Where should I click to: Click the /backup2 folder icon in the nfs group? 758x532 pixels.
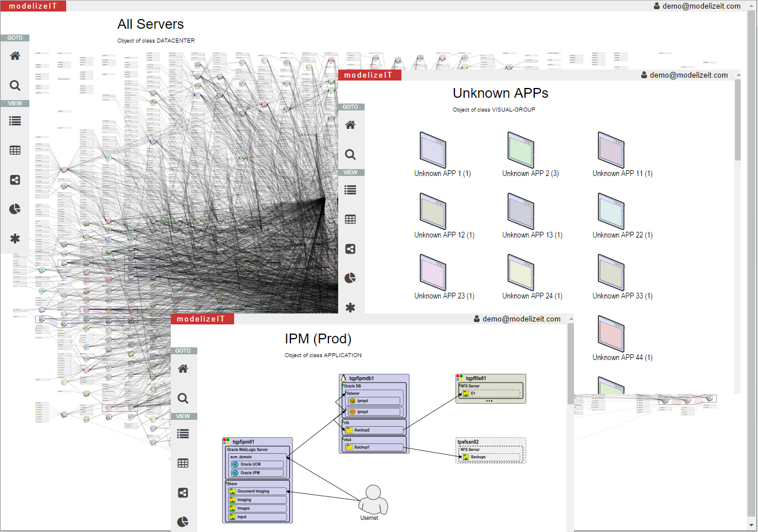click(x=349, y=430)
